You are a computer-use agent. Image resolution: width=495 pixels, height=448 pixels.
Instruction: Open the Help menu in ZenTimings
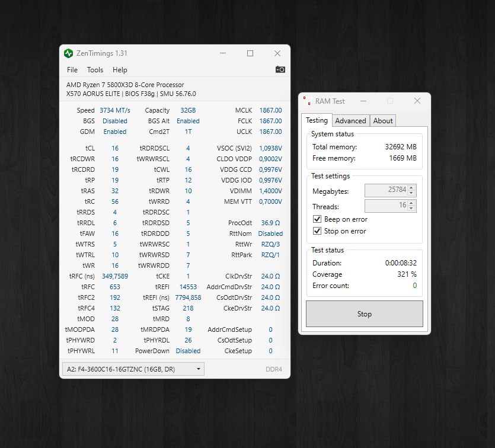pyautogui.click(x=120, y=70)
